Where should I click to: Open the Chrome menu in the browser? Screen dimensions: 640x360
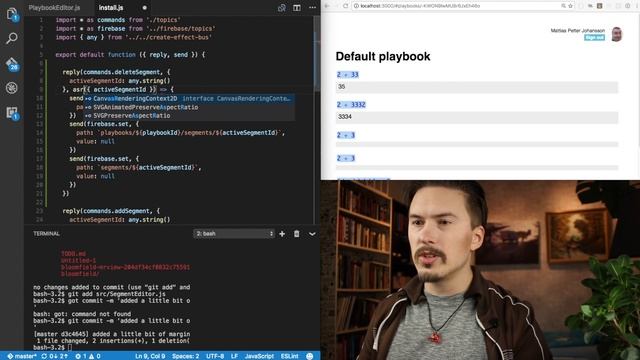tap(636, 6)
